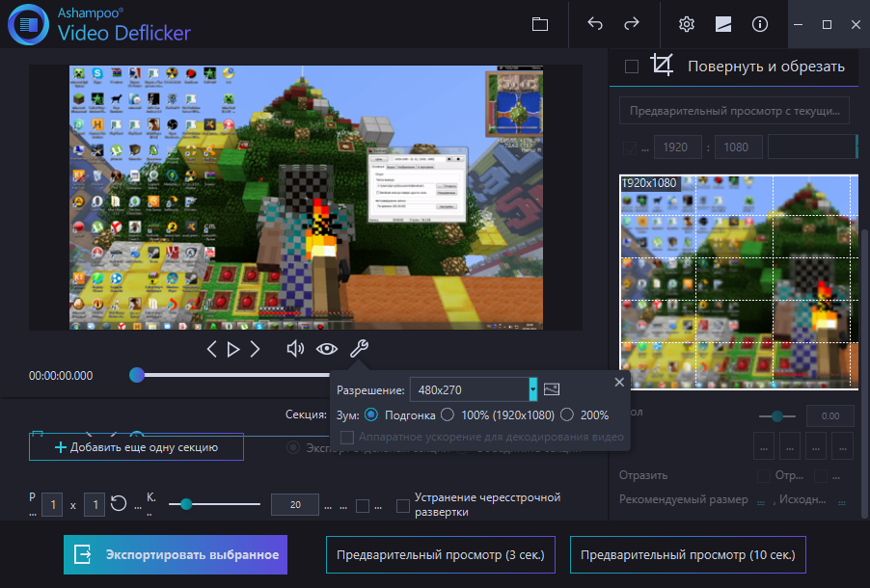
Task: Toggle Аппаратное ускорение для декодирования видео checkbox
Action: coord(347,437)
